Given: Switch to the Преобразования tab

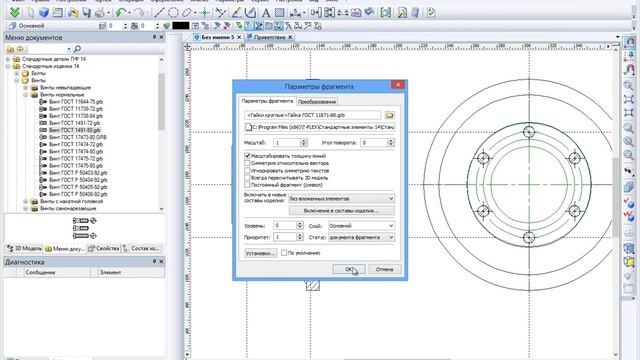Looking at the screenshot, I should 317,102.
